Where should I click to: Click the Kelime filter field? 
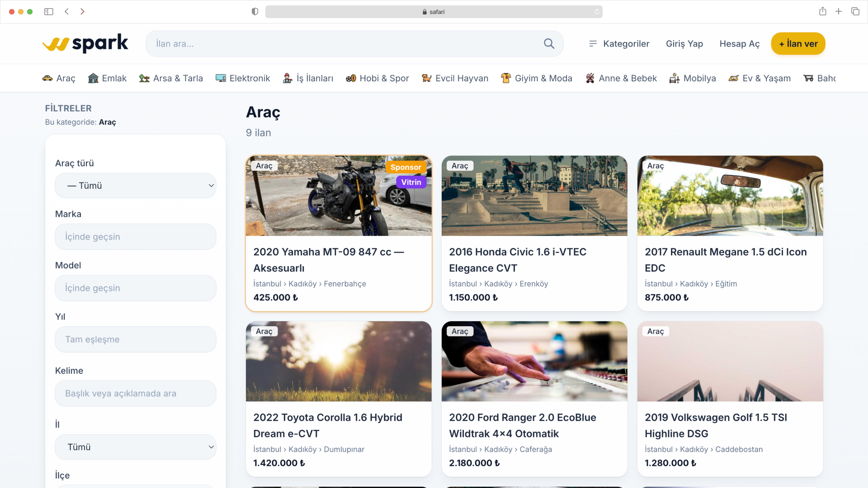pyautogui.click(x=136, y=394)
